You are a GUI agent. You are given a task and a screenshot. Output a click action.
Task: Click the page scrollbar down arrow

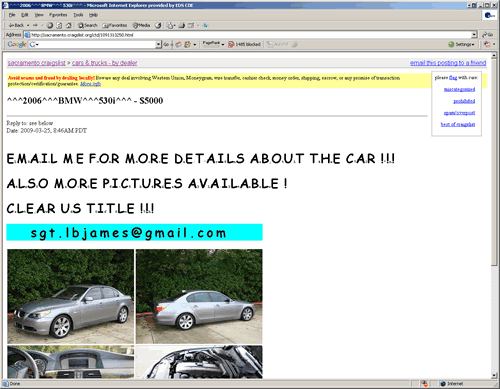pos(494,375)
